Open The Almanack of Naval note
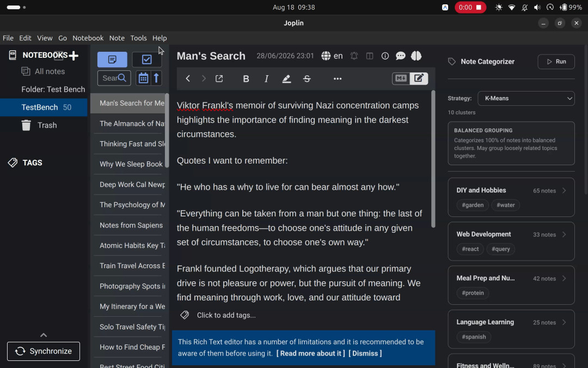The width and height of the screenshot is (588, 368). click(130, 124)
